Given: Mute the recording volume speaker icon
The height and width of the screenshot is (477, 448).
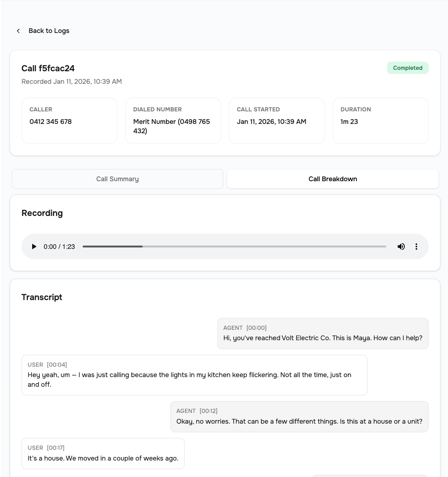Looking at the screenshot, I should (401, 246).
